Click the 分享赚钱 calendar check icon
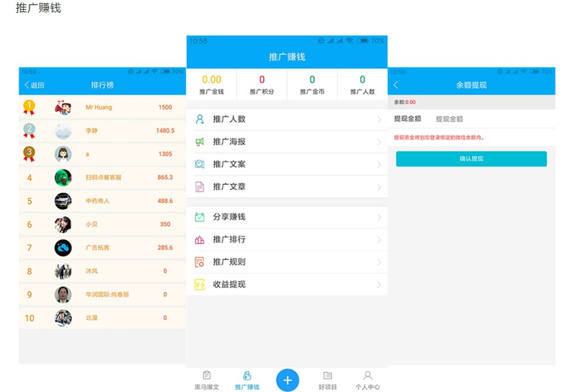Viewport: 573px width, 392px height. 199,217
